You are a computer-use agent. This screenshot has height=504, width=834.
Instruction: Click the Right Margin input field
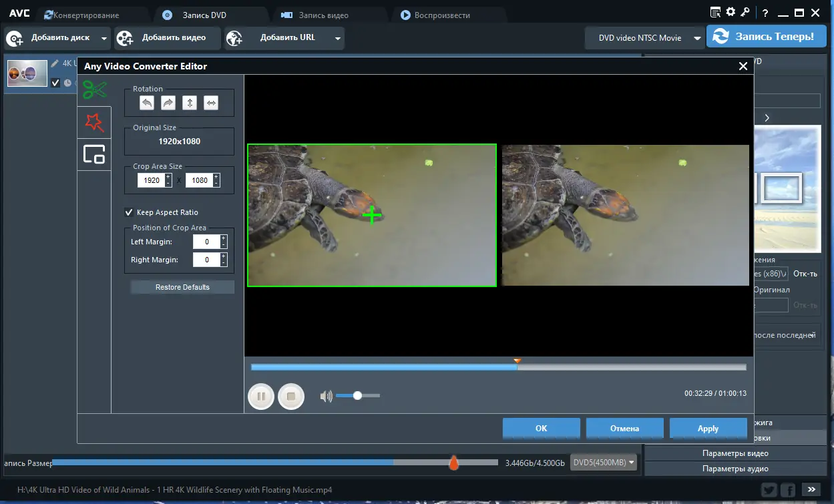[206, 260]
